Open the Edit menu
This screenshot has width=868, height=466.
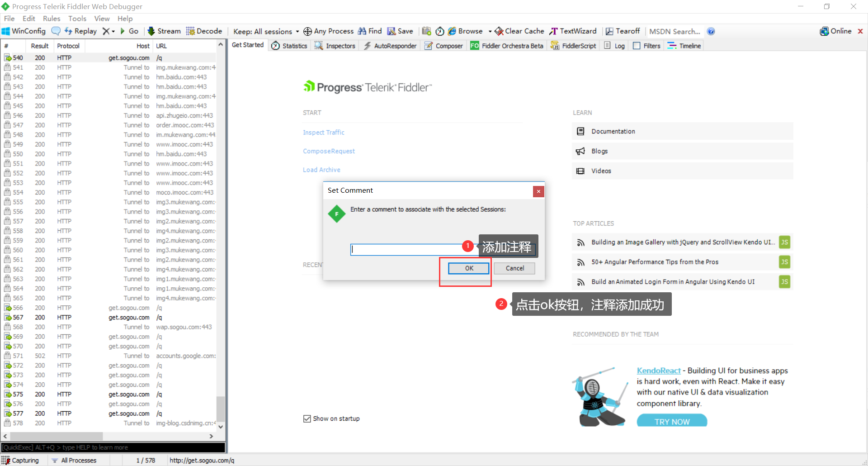tap(29, 19)
